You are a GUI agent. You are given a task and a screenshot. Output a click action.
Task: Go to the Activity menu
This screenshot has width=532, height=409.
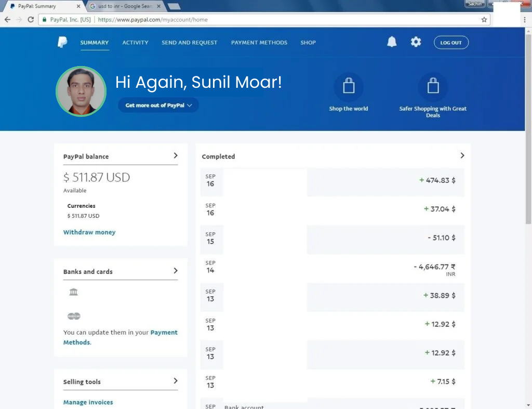(135, 43)
